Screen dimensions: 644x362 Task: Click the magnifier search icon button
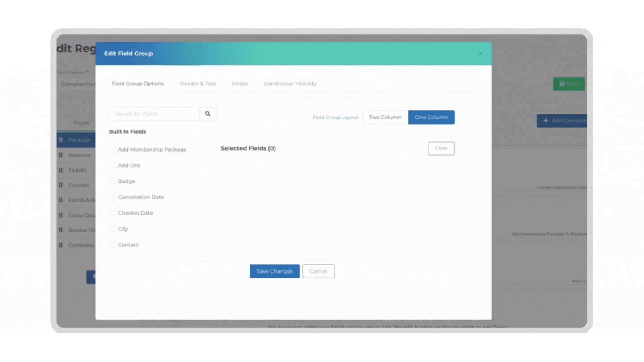(208, 114)
